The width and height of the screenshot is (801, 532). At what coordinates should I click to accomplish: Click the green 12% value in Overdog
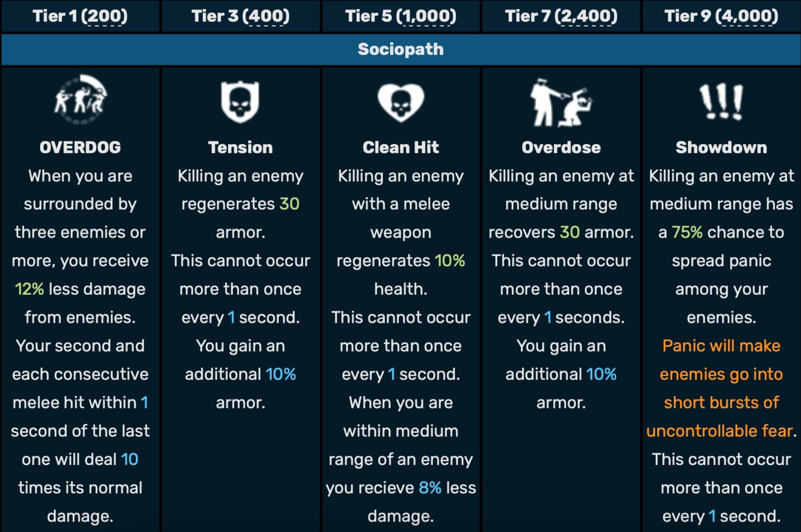[29, 289]
